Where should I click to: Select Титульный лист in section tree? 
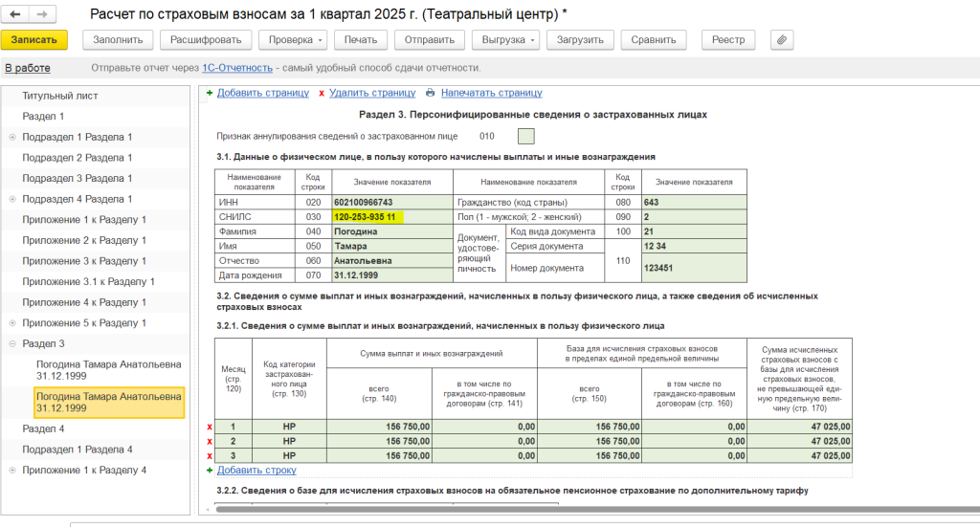[x=60, y=96]
